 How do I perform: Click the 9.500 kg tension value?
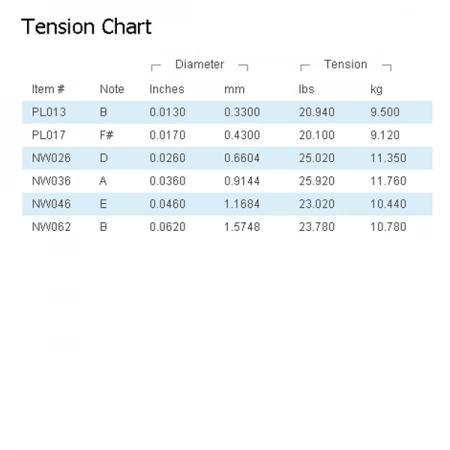(x=385, y=112)
